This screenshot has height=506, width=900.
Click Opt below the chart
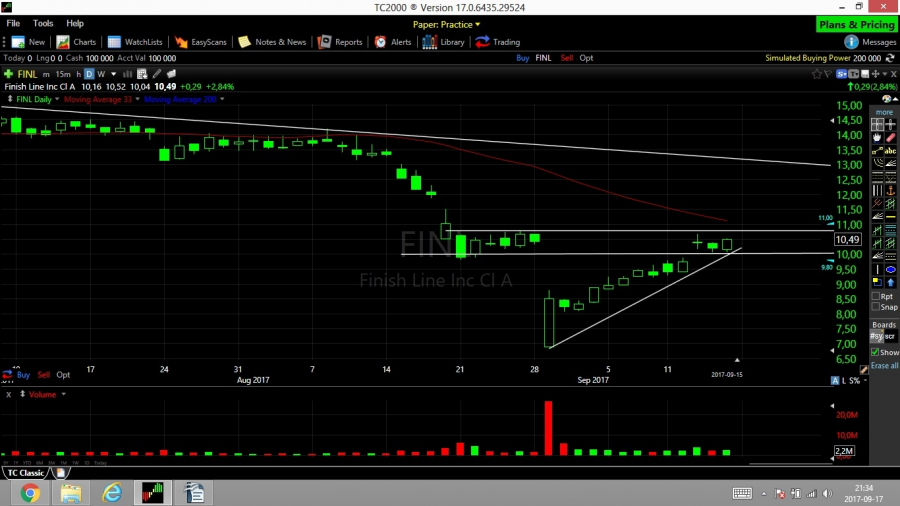click(63, 375)
